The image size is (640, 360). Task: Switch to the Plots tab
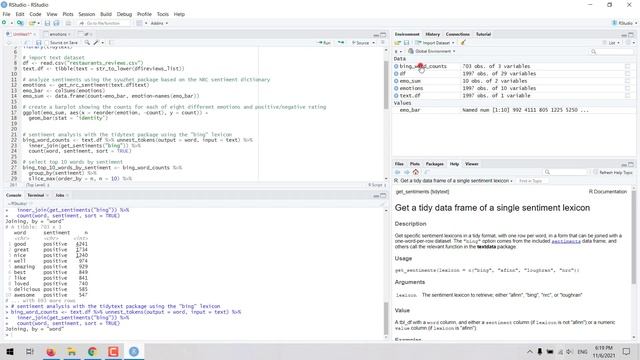(x=415, y=164)
